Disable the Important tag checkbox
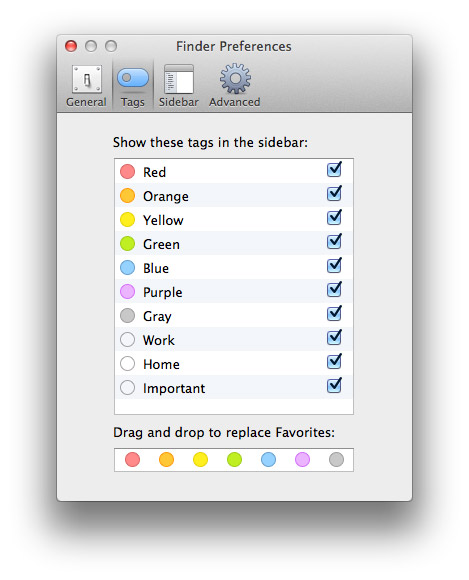Viewport: 469px width, 580px height. pyautogui.click(x=334, y=386)
